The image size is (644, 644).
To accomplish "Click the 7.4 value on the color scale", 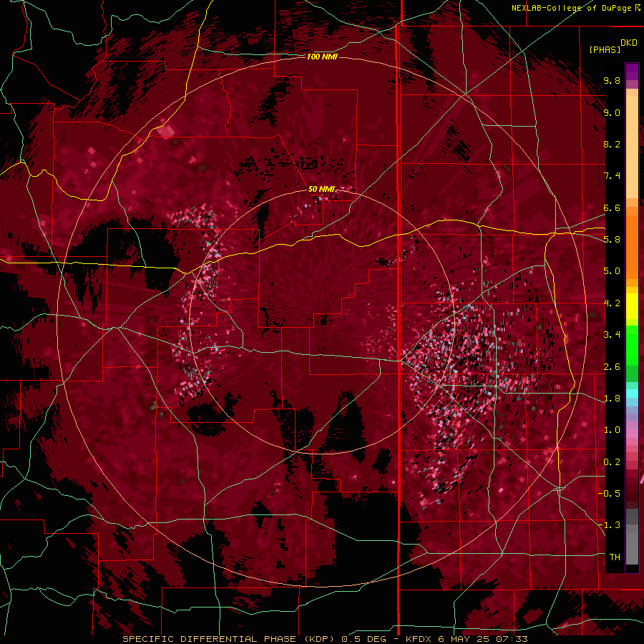I will pos(612,176).
